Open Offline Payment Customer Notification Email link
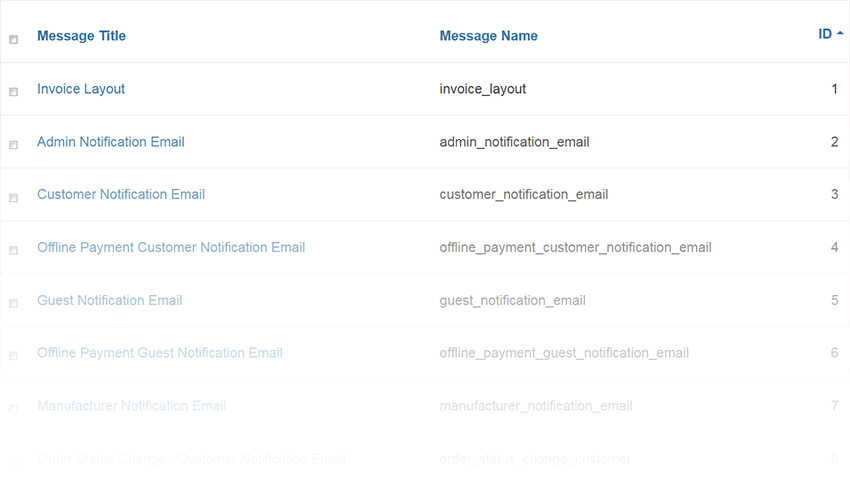 click(171, 248)
